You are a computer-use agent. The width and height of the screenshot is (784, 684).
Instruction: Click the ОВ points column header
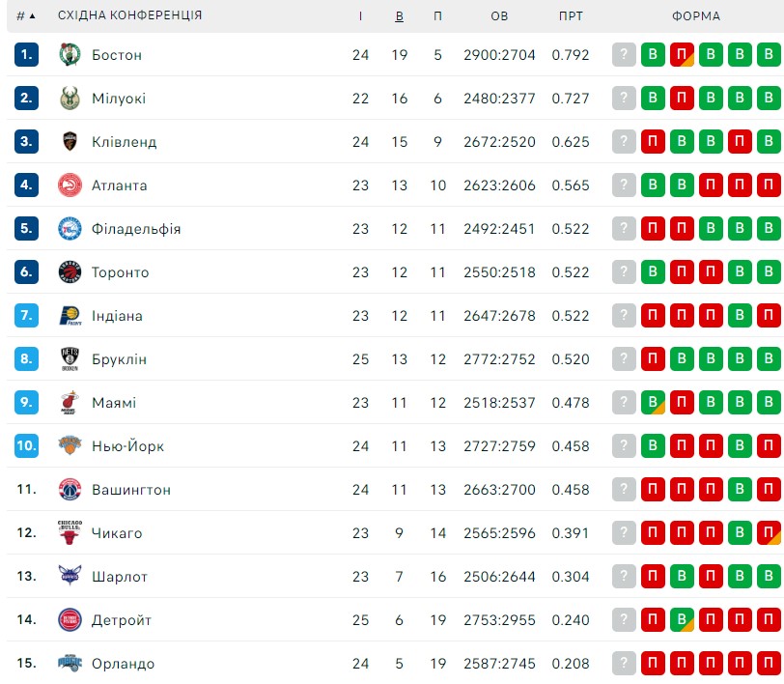click(499, 16)
